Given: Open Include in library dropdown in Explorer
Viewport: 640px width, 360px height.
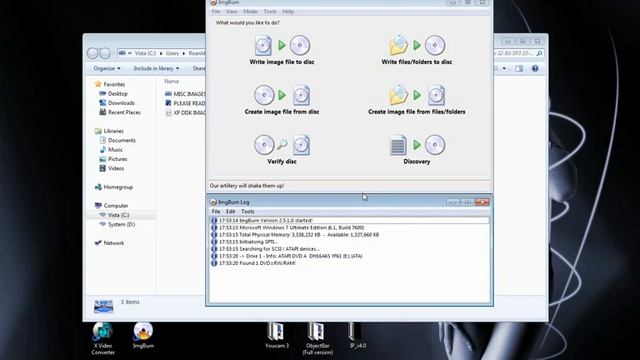Looking at the screenshot, I should (x=156, y=69).
